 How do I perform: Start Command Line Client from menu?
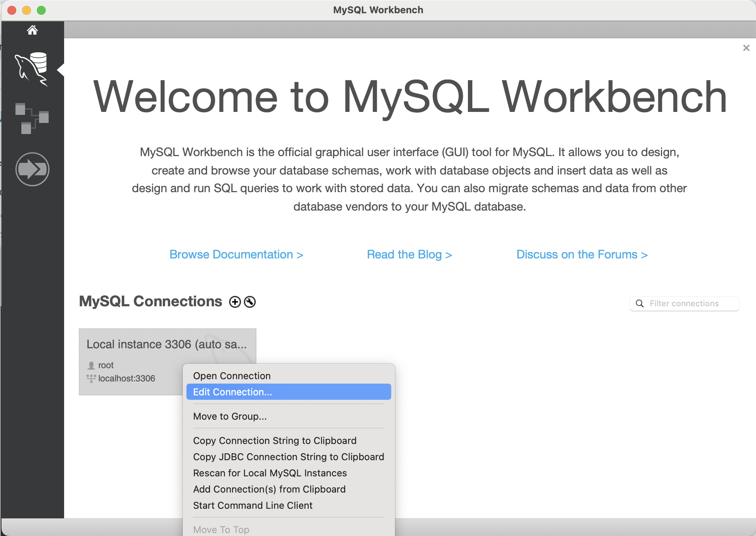[253, 505]
